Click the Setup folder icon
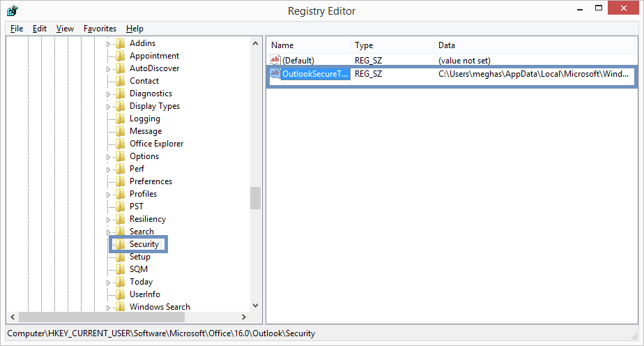The image size is (644, 346). (121, 257)
